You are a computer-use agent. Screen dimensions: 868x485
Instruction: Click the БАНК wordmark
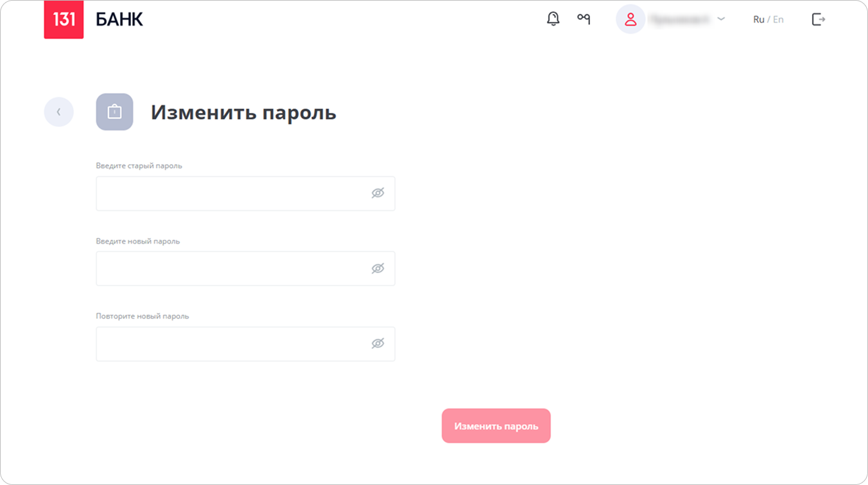[119, 19]
